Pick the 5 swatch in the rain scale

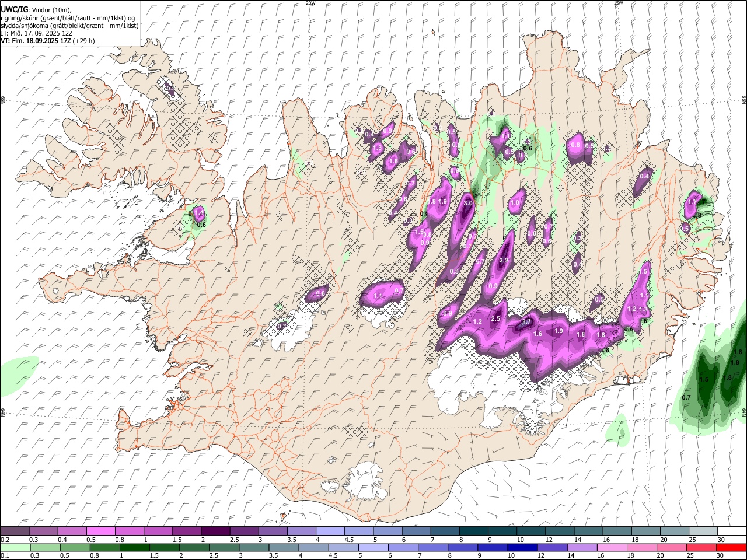[x=372, y=547]
